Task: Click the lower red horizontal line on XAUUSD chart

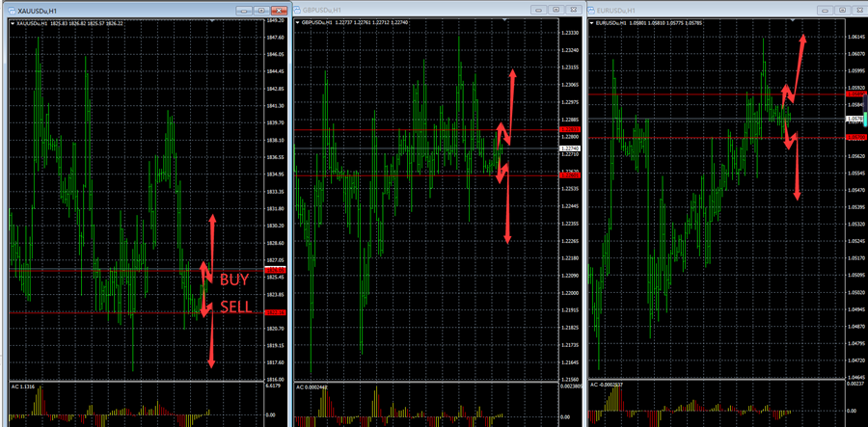Action: tap(96, 312)
